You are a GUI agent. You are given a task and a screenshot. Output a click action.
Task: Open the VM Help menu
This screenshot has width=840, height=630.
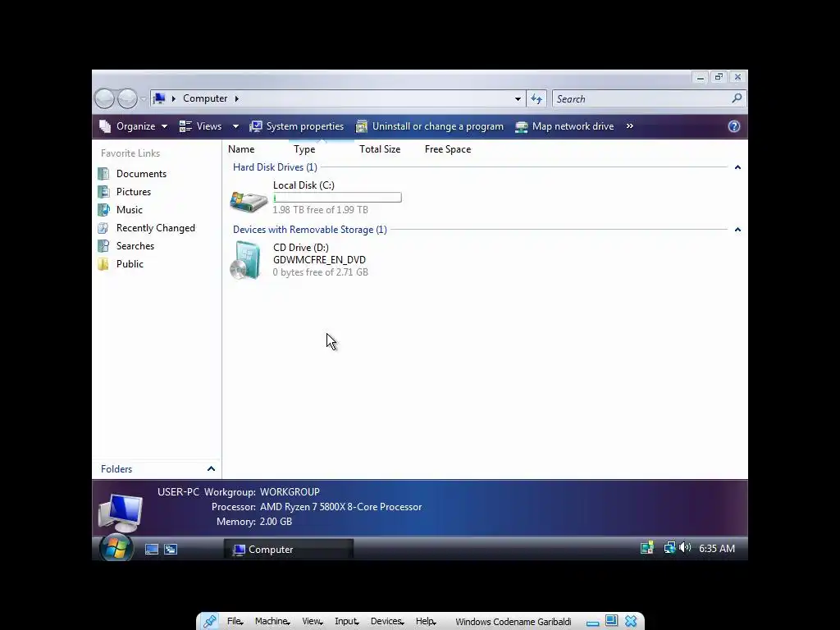426,622
